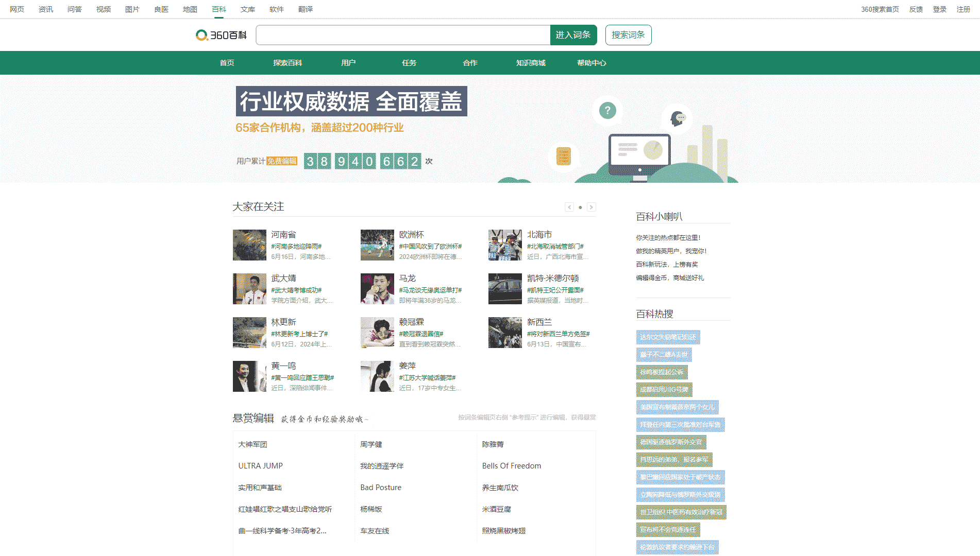Switch to the 翻译 search tab

pyautogui.click(x=306, y=9)
